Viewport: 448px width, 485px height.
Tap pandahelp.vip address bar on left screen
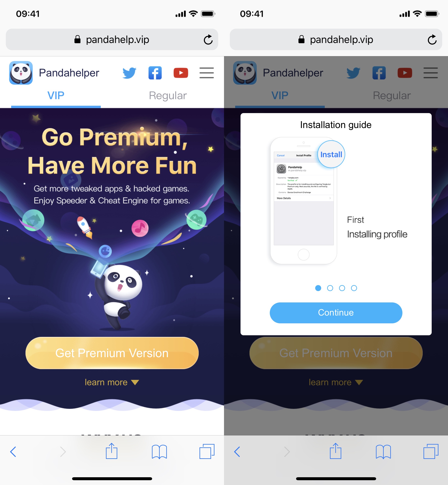coord(112,39)
